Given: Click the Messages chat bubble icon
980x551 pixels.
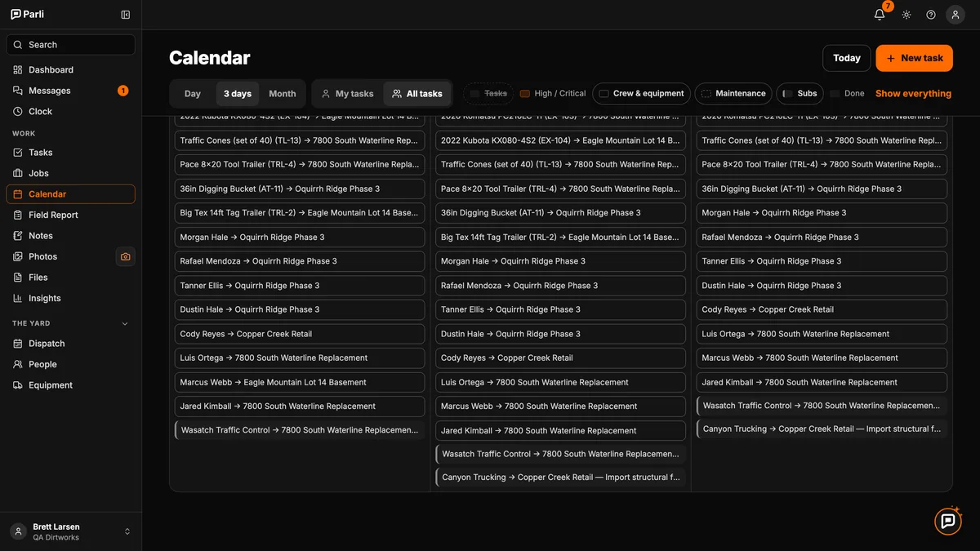Looking at the screenshot, I should pyautogui.click(x=18, y=91).
